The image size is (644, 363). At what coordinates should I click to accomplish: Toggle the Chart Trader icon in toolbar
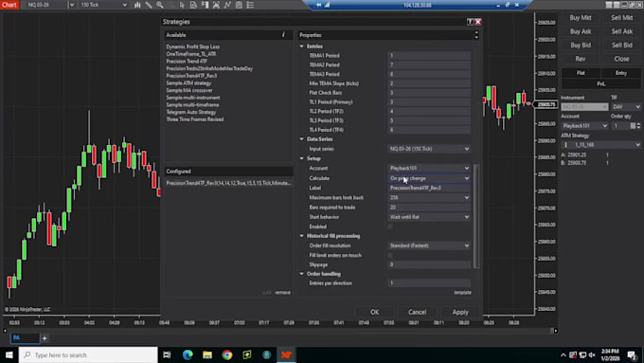[205, 5]
